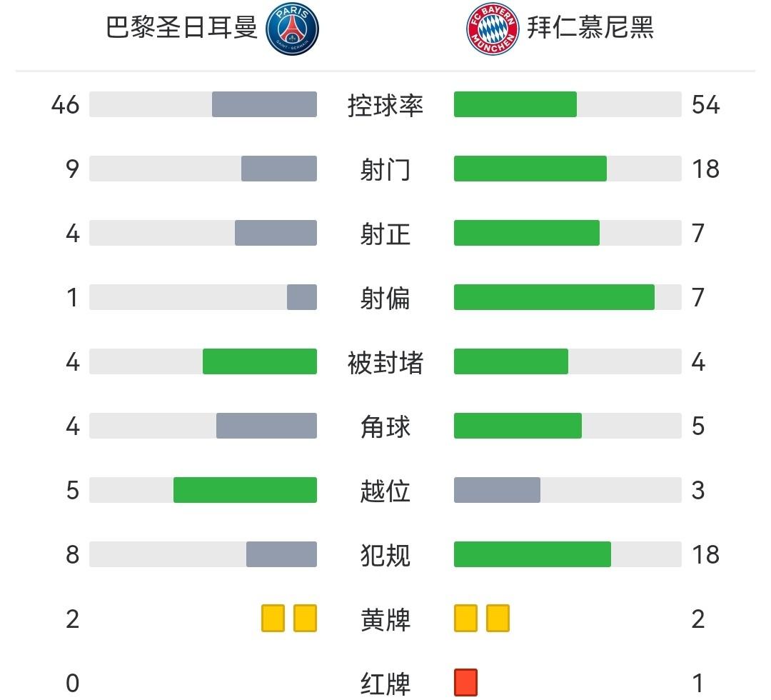The image size is (771, 700).
Task: Click Bayern's second yellow card icon
Action: tap(498, 618)
